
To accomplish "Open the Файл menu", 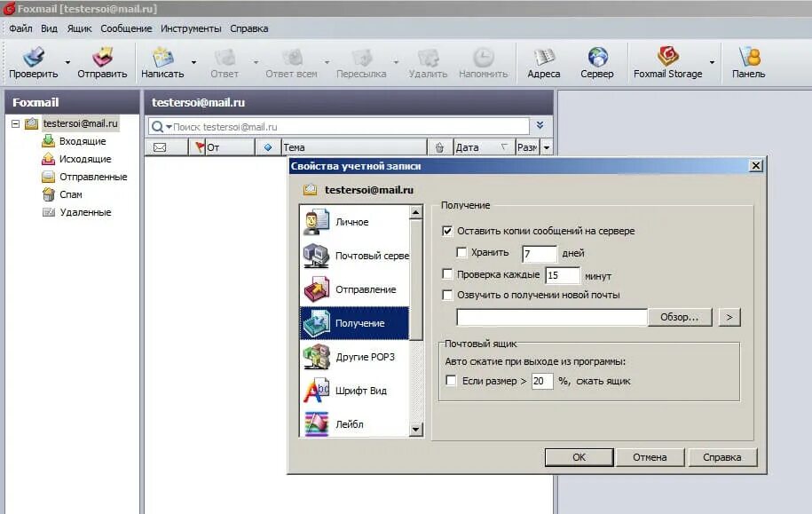I will tap(20, 28).
